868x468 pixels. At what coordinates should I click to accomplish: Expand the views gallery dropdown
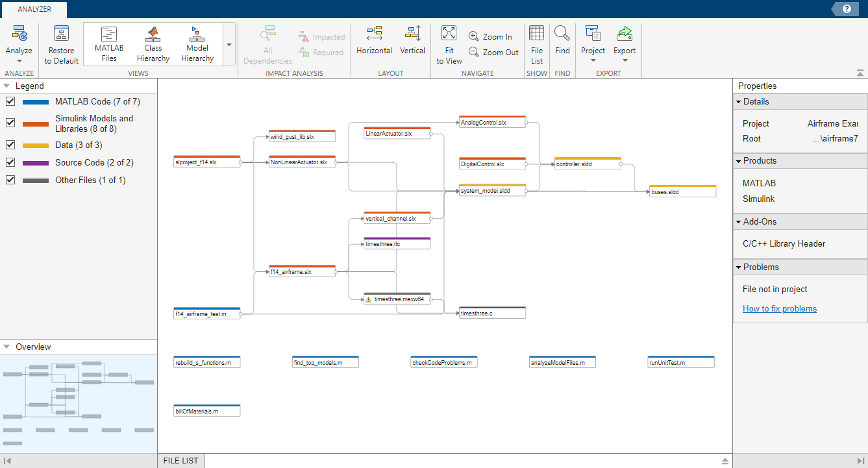tap(229, 43)
